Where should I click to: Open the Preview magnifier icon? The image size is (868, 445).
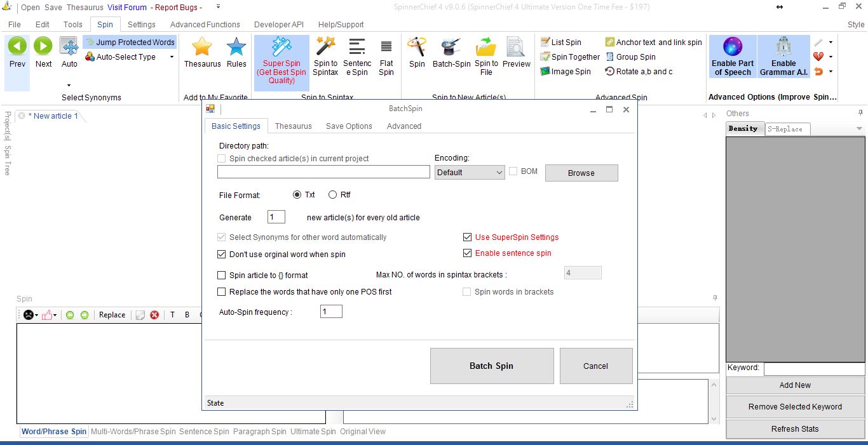516,47
